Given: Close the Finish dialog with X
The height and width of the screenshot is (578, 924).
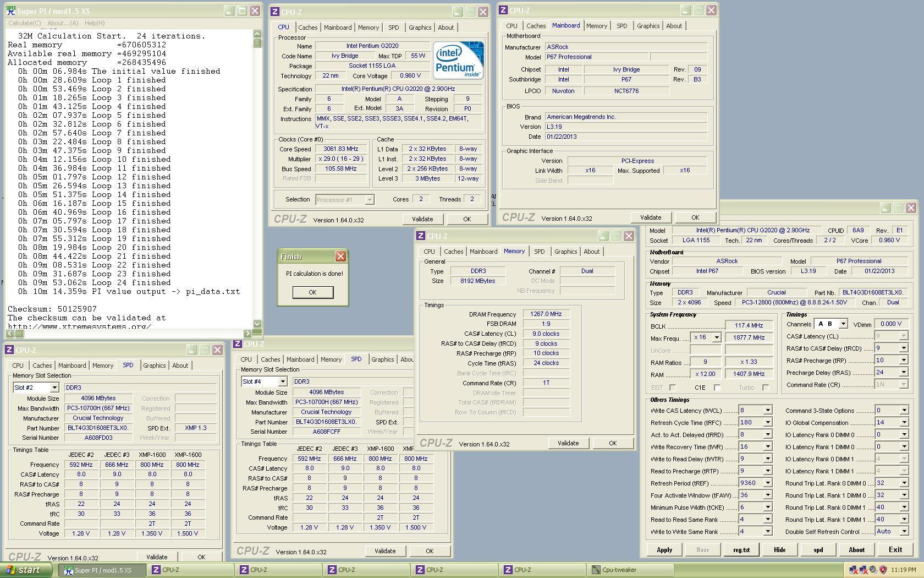Looking at the screenshot, I should (x=340, y=257).
